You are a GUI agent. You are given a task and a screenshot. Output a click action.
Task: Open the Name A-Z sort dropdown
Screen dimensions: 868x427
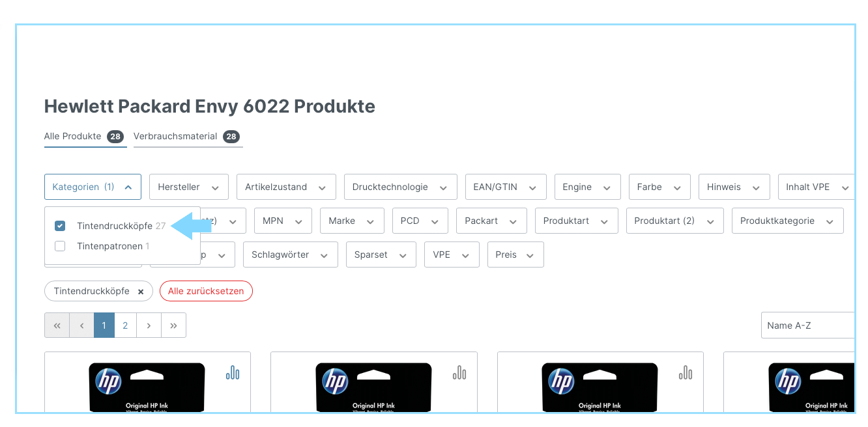(x=808, y=325)
